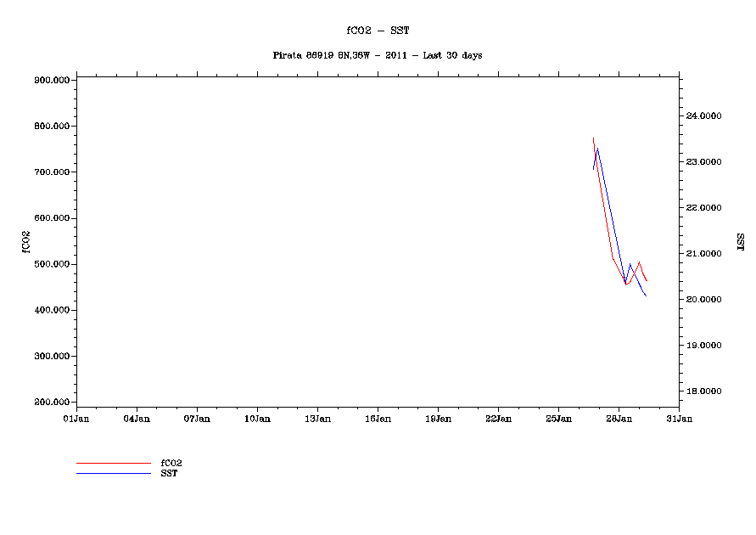Click the 01Jan date tick label

76,419
